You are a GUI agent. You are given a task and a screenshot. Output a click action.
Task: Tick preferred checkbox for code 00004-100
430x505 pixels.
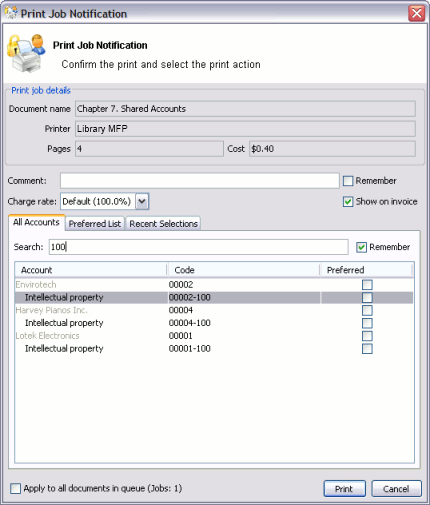point(367,323)
